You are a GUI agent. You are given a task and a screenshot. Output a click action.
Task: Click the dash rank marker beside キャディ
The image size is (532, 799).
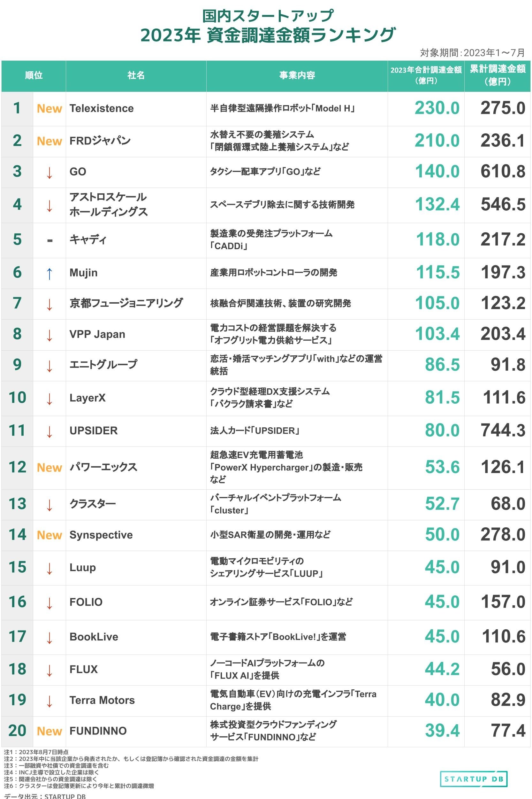[x=49, y=241]
